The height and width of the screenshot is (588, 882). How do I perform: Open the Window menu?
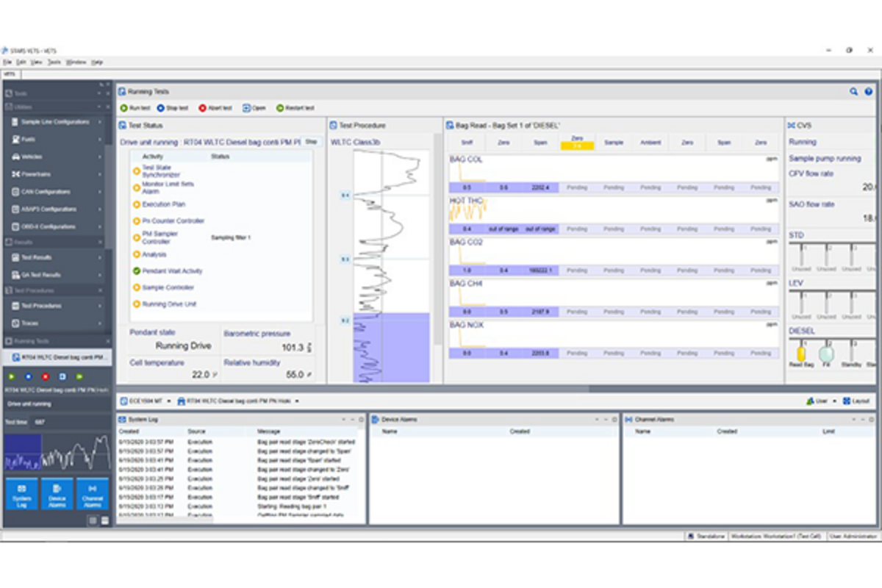point(76,62)
